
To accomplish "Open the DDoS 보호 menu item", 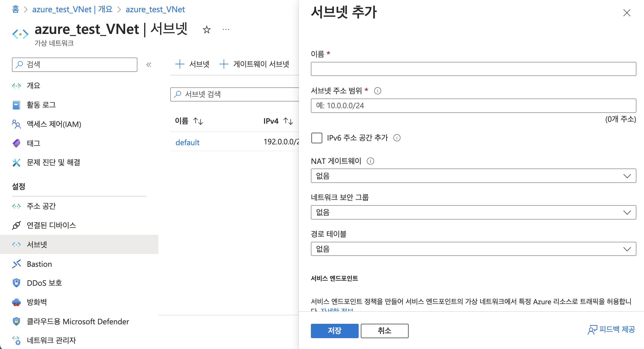I will (44, 283).
